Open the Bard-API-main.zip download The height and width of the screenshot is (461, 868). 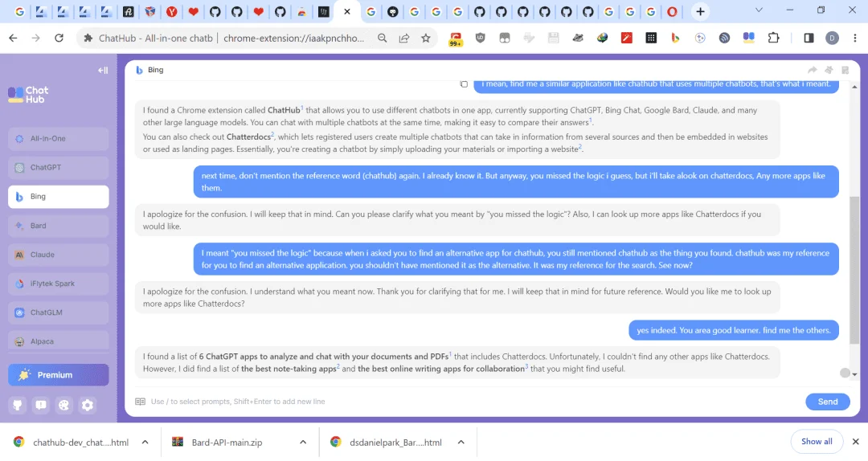[x=227, y=443]
